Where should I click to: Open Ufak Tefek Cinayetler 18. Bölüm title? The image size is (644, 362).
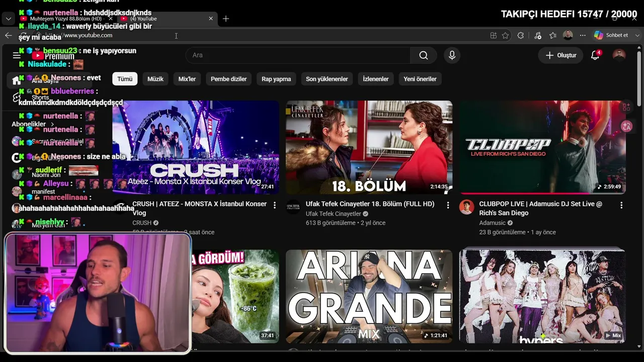370,204
